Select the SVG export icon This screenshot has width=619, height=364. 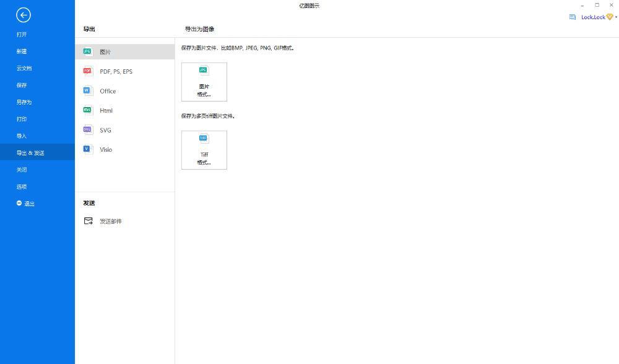88,130
